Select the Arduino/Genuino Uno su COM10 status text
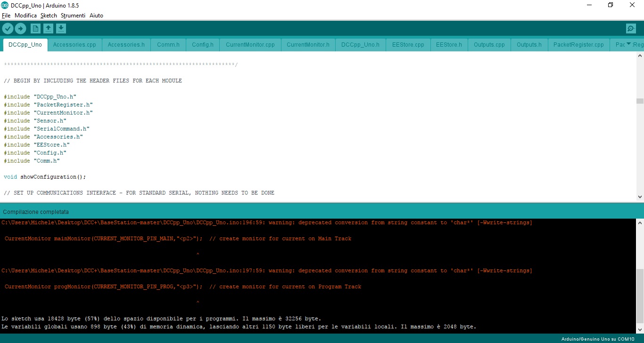 (600, 339)
